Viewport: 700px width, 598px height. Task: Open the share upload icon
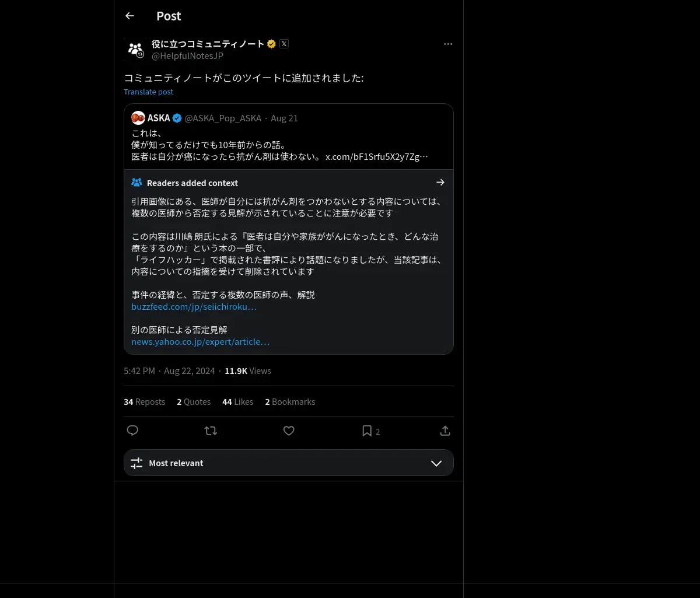[x=445, y=431]
